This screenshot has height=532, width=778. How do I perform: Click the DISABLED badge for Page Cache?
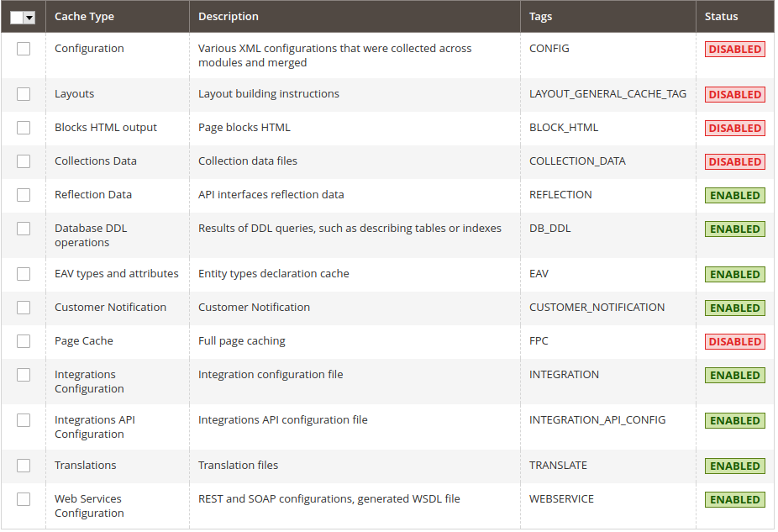coord(735,342)
